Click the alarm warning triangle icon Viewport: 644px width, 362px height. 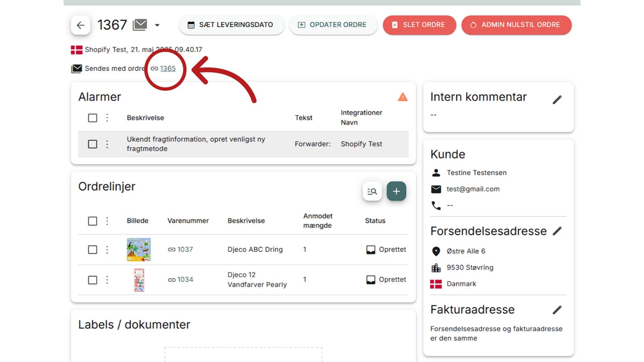(x=402, y=97)
